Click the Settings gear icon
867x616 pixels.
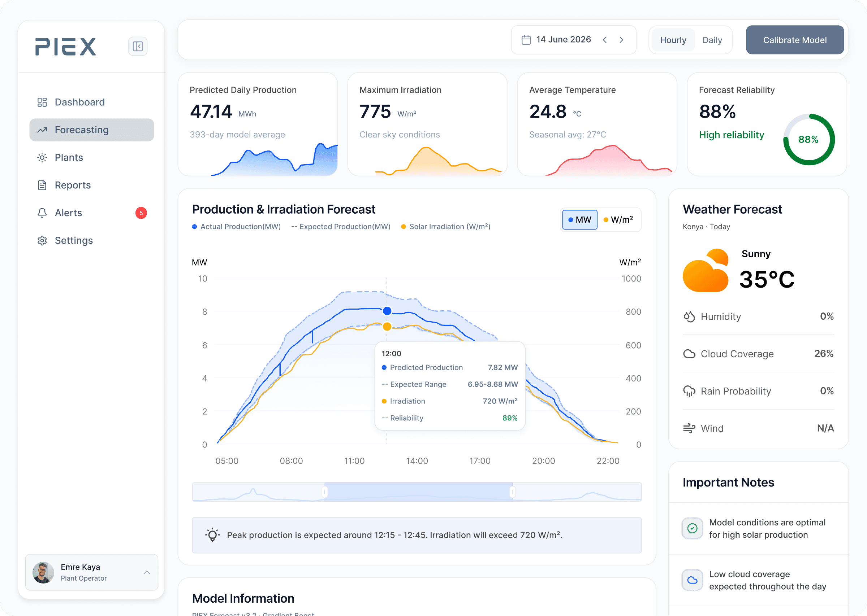pyautogui.click(x=42, y=240)
